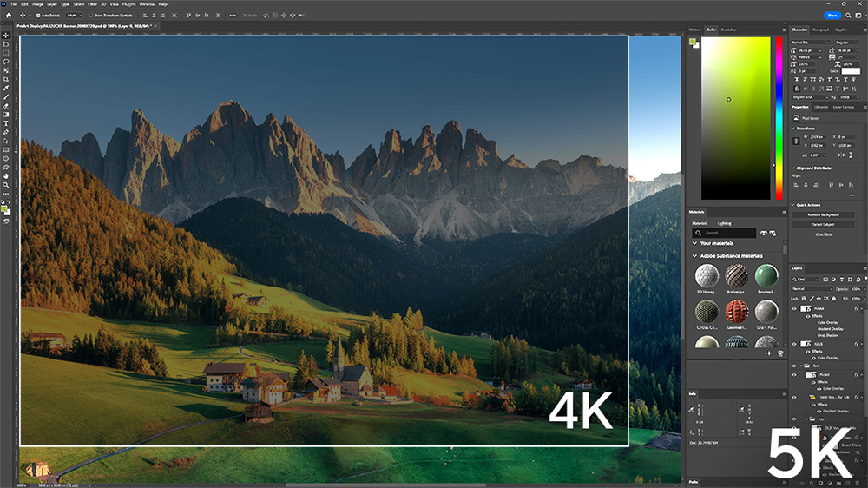
Task: Click the Remove Background button
Action: tap(822, 213)
